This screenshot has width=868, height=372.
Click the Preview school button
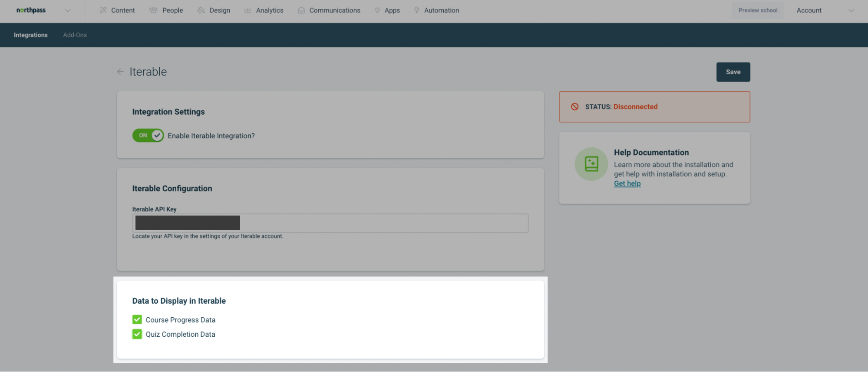pos(758,10)
